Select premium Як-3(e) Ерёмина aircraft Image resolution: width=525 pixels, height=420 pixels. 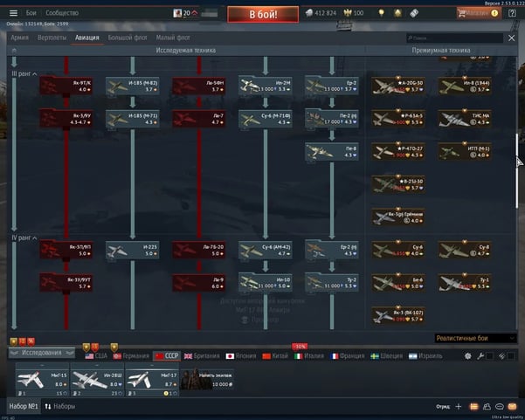click(397, 217)
